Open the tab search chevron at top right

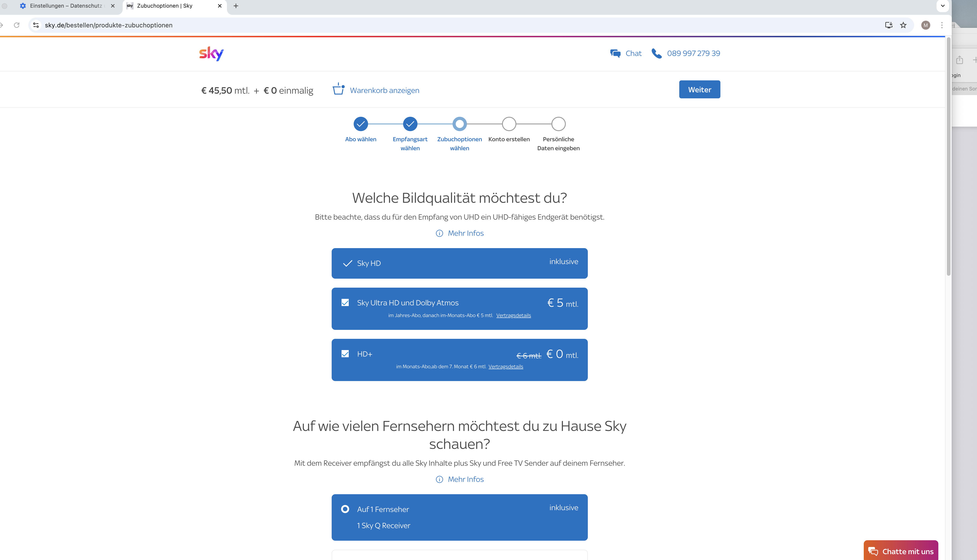pyautogui.click(x=942, y=6)
